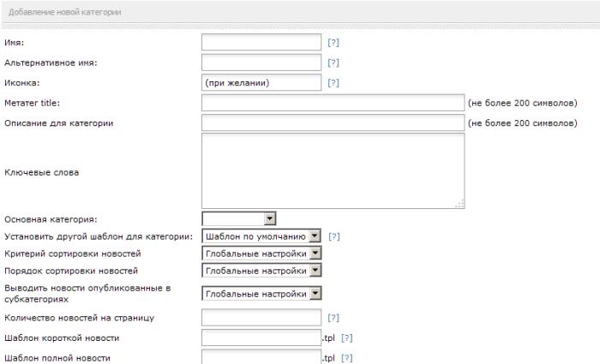Open Критерий сортировки новостей dropdown
Image resolution: width=600 pixels, height=364 pixels.
pyautogui.click(x=261, y=254)
